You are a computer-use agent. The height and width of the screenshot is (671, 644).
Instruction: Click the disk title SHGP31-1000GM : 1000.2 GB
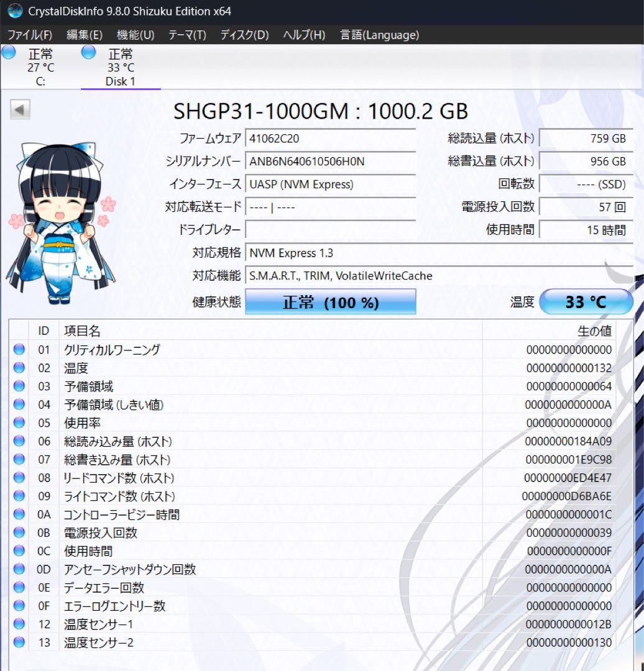pyautogui.click(x=320, y=111)
